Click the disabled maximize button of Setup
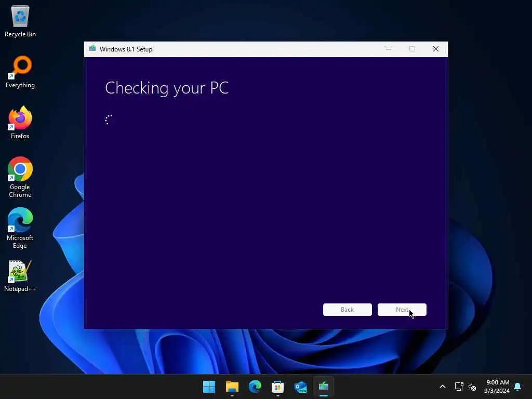The height and width of the screenshot is (399, 532). pyautogui.click(x=412, y=49)
